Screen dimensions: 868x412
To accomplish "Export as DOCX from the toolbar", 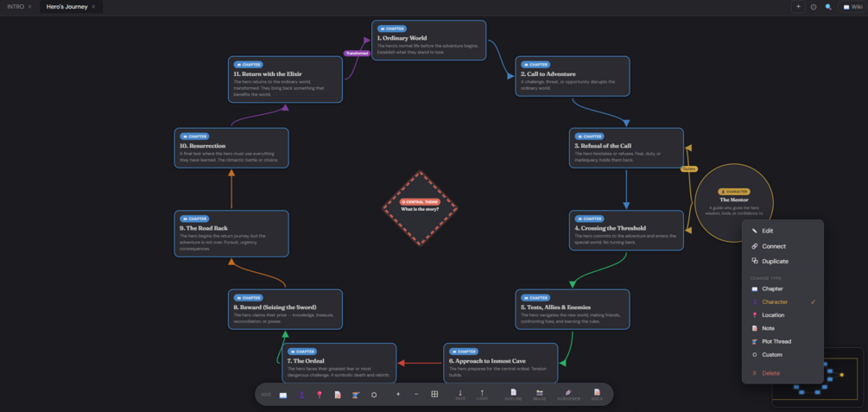I will click(x=597, y=395).
